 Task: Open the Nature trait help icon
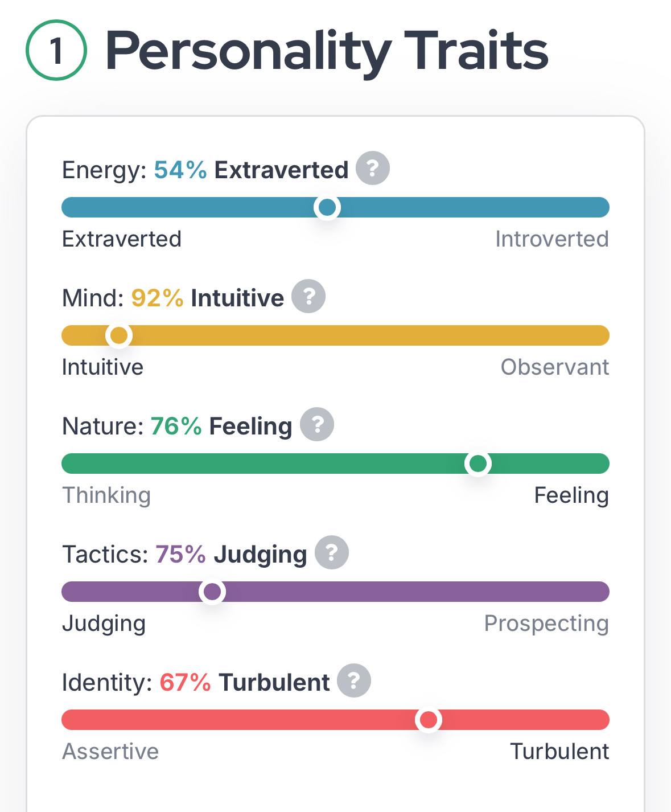(317, 424)
